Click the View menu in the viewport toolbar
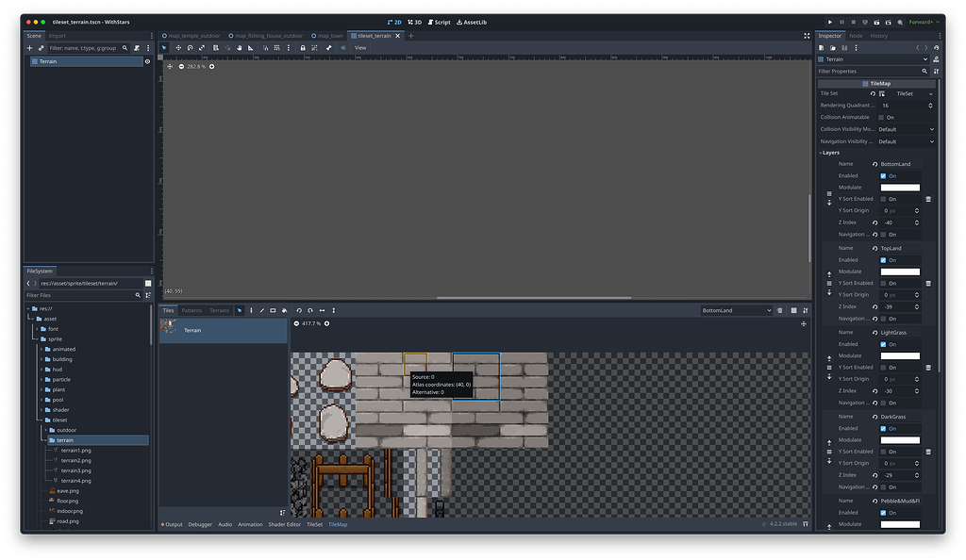966x560 pixels. (x=360, y=47)
